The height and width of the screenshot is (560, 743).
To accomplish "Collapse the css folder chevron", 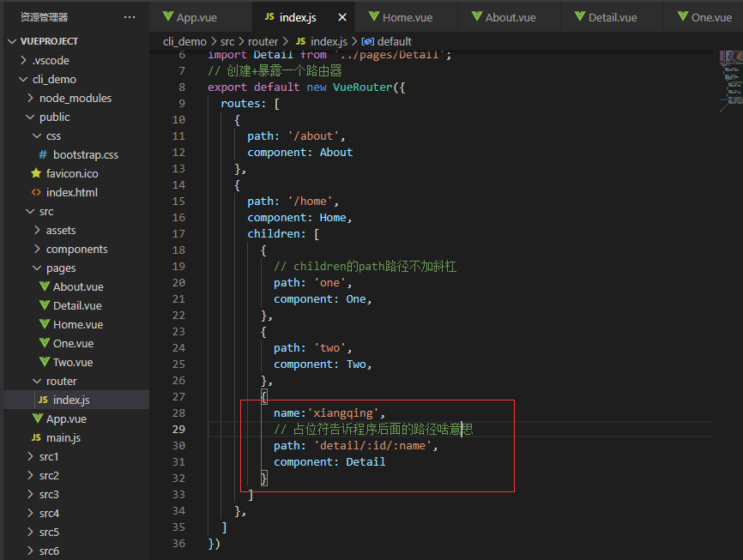I will coord(38,136).
